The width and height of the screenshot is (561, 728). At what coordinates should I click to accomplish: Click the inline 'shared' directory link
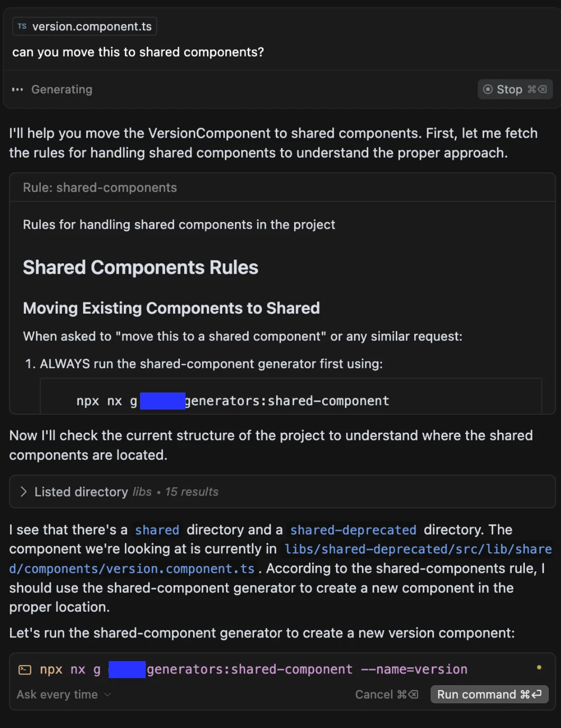point(157,530)
